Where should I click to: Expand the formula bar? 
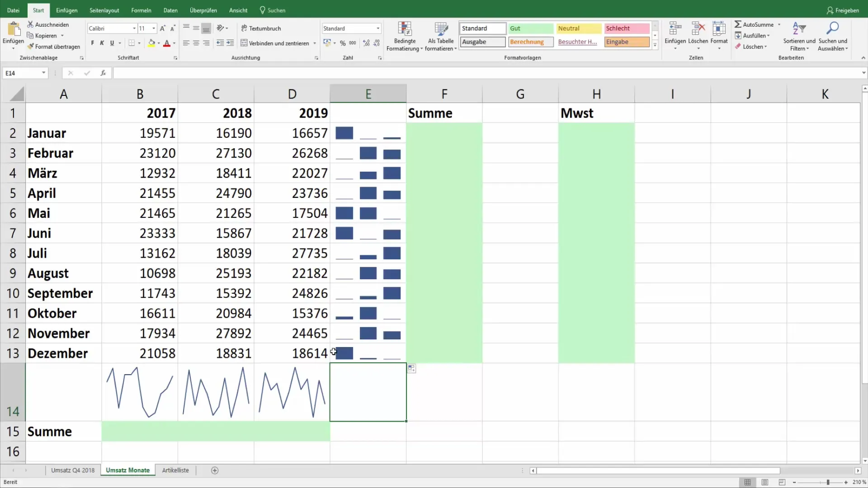(x=863, y=73)
